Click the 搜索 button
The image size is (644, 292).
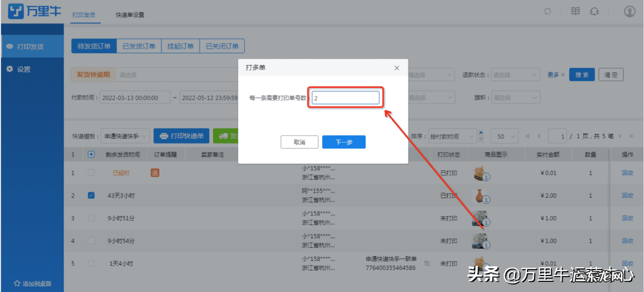pos(582,75)
